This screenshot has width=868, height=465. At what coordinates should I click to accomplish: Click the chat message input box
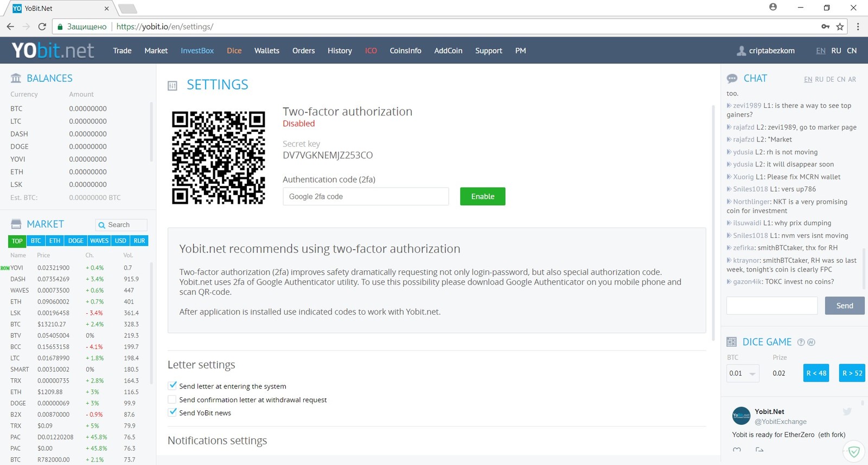[772, 306]
